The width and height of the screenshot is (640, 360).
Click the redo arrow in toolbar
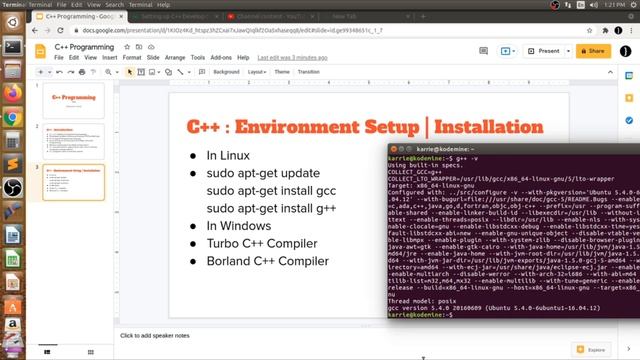pos(71,72)
